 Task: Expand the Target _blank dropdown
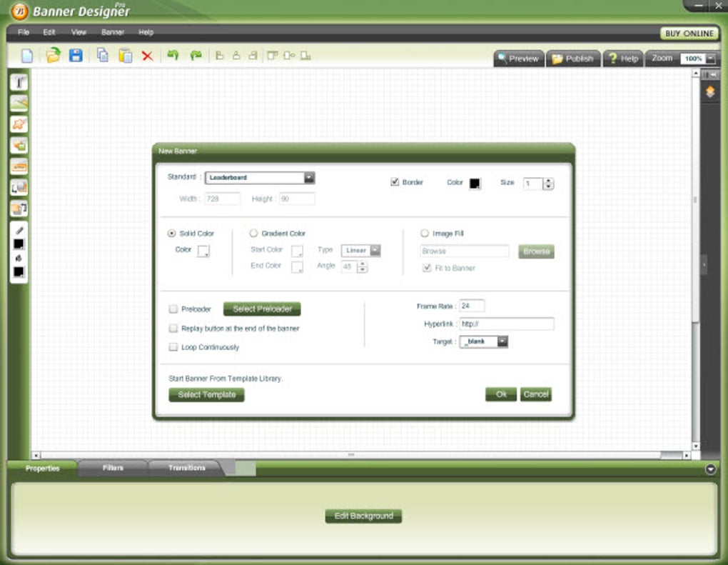point(483,341)
